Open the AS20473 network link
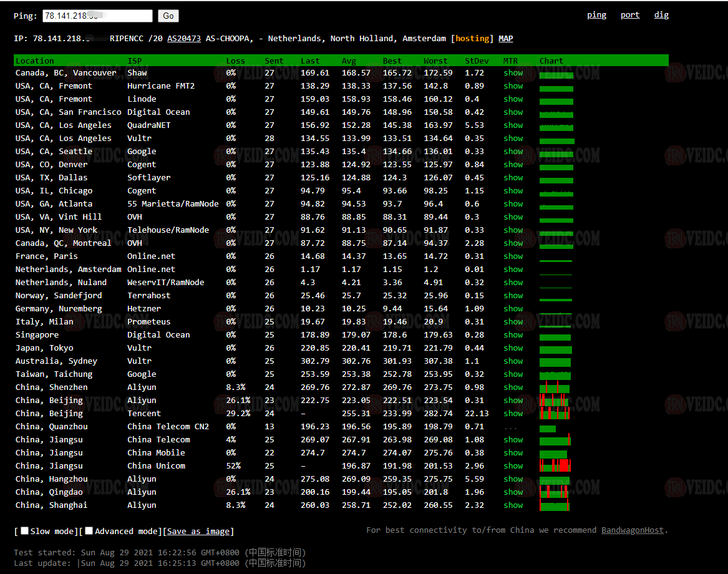This screenshot has height=574, width=728. click(x=183, y=39)
